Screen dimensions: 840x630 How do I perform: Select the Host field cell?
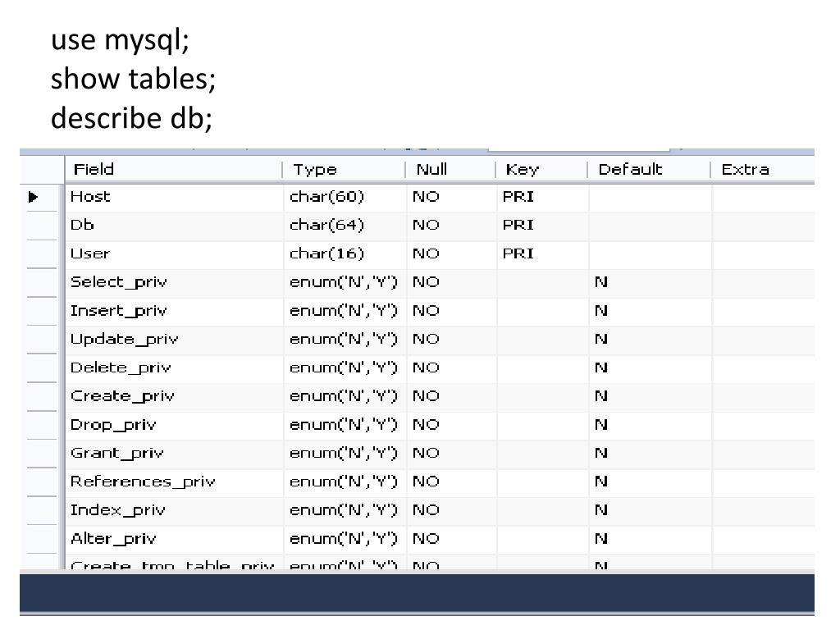(x=90, y=197)
